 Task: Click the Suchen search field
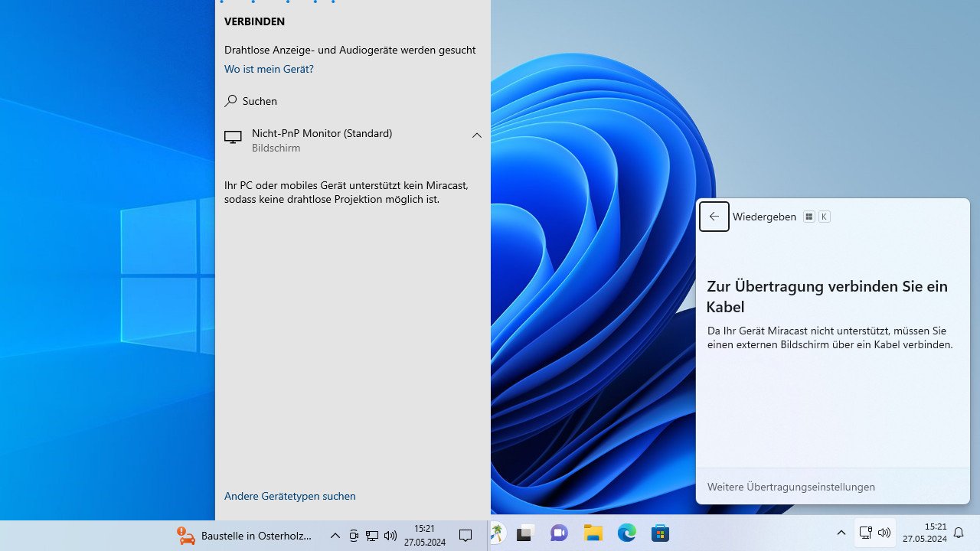(260, 100)
